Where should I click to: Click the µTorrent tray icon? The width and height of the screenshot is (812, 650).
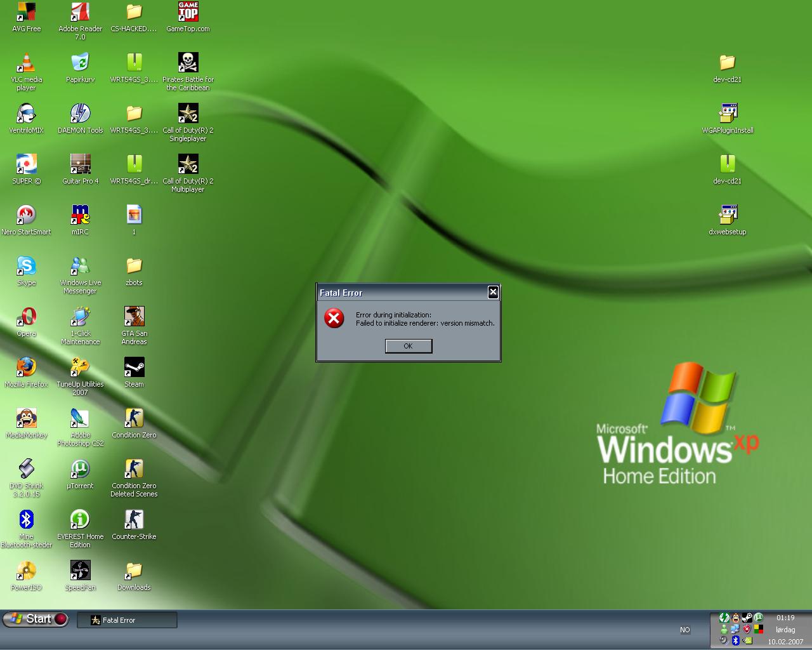coord(759,618)
